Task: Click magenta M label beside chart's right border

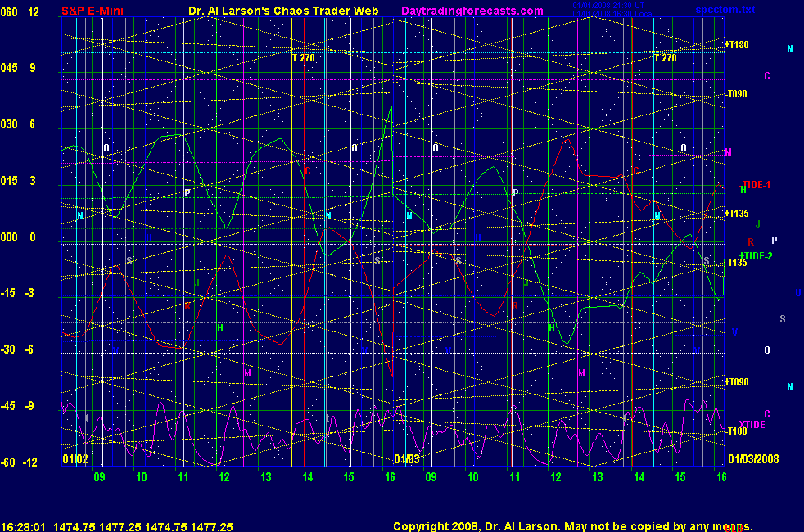Action: tap(728, 152)
